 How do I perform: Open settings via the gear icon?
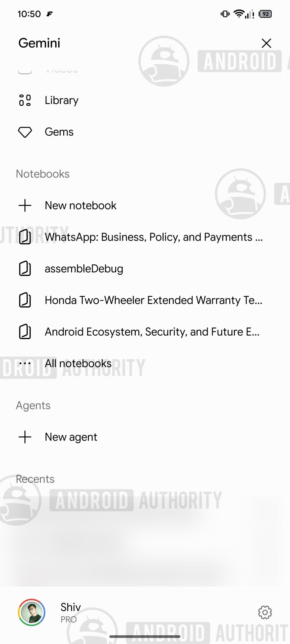coord(265,612)
